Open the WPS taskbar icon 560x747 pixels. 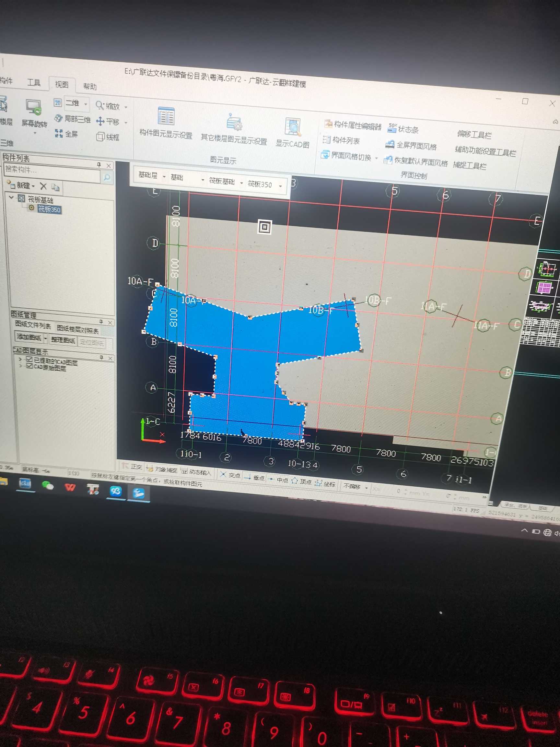pos(70,487)
